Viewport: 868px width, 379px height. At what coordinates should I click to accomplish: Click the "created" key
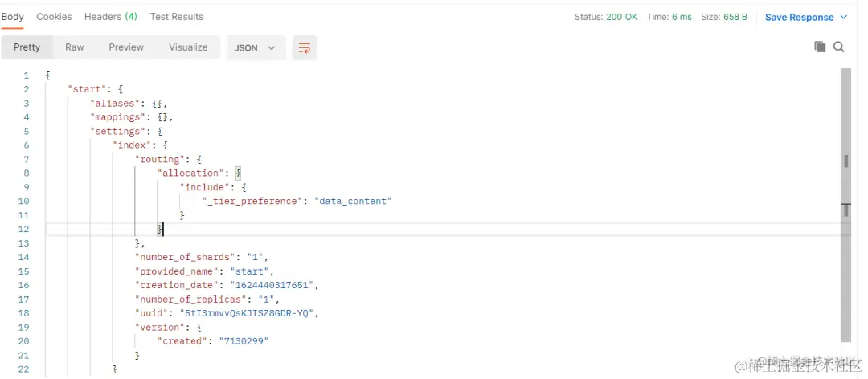pyautogui.click(x=182, y=341)
